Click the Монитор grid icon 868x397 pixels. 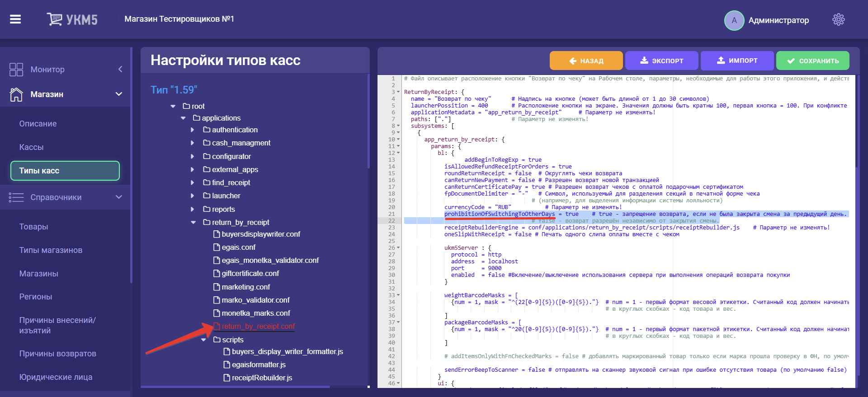(16, 70)
